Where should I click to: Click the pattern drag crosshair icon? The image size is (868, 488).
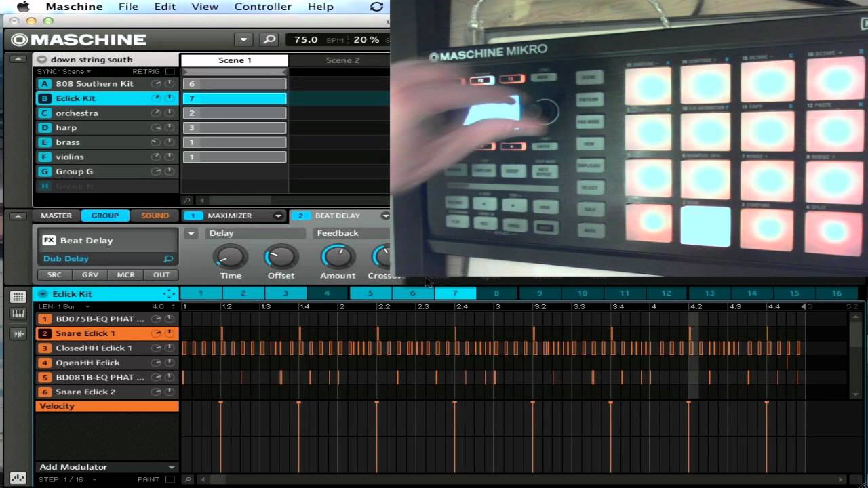169,294
